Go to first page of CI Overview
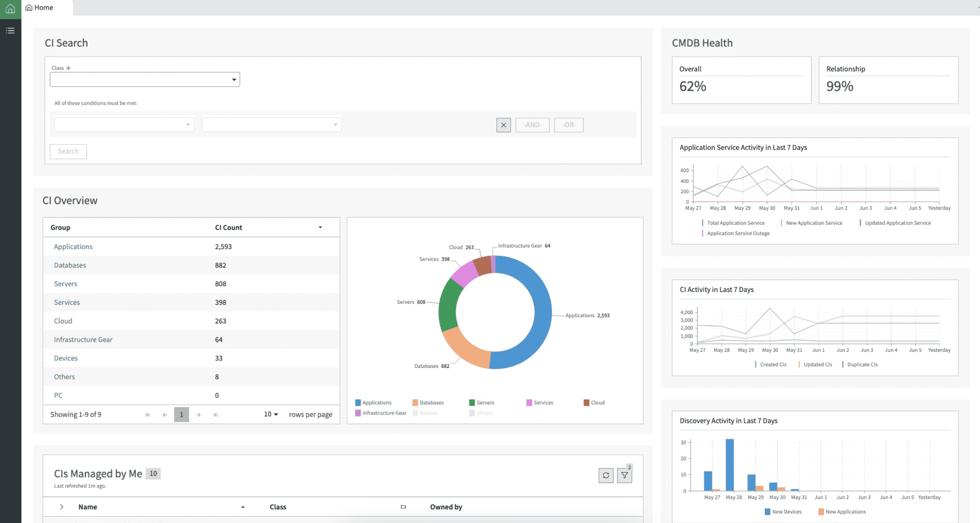Screen dimensions: 980x523 pyautogui.click(x=148, y=414)
